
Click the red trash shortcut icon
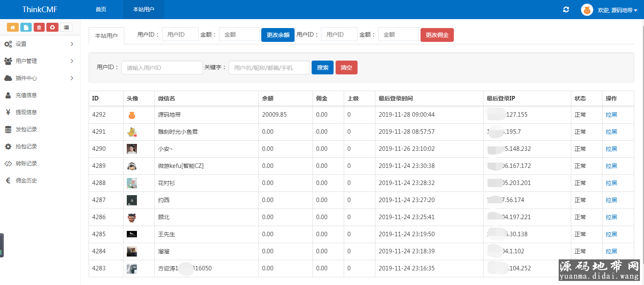tap(39, 27)
